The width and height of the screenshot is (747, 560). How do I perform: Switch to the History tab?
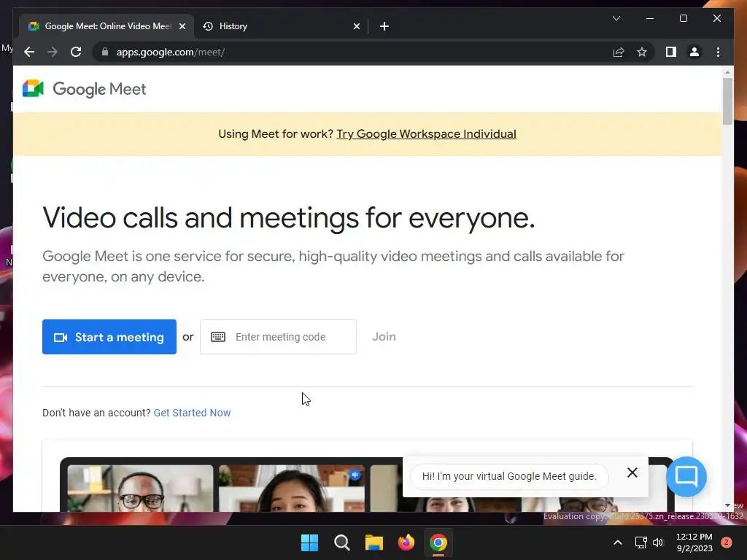(x=281, y=26)
